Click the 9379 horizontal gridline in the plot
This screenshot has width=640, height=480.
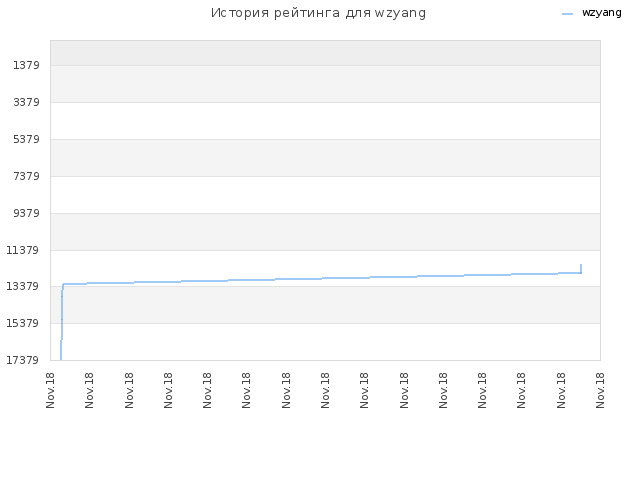coord(325,213)
